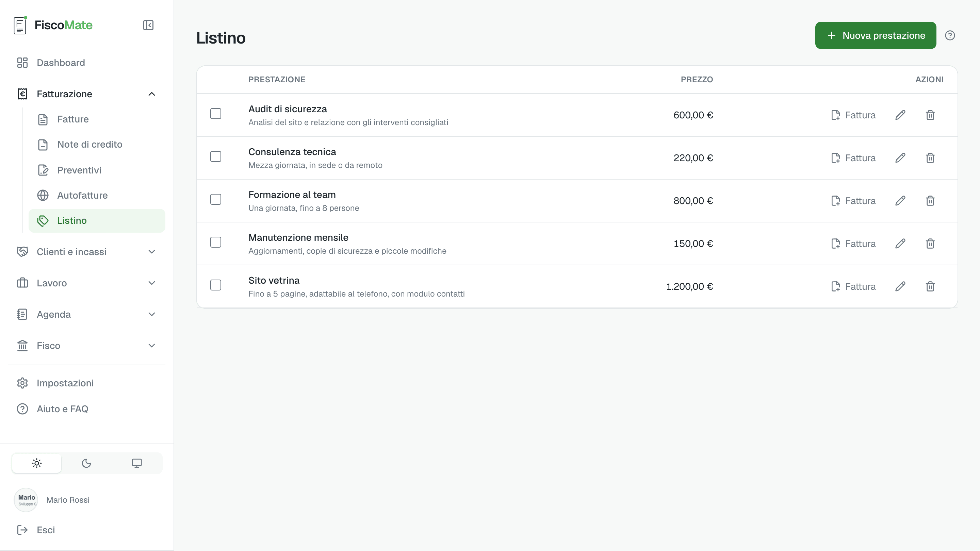Create Fattura for Audit di sicurezza

853,115
